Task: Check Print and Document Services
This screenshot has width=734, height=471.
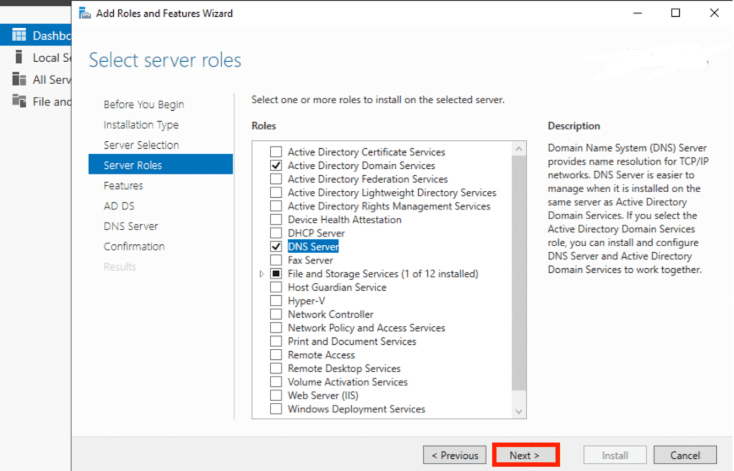Action: click(x=276, y=341)
